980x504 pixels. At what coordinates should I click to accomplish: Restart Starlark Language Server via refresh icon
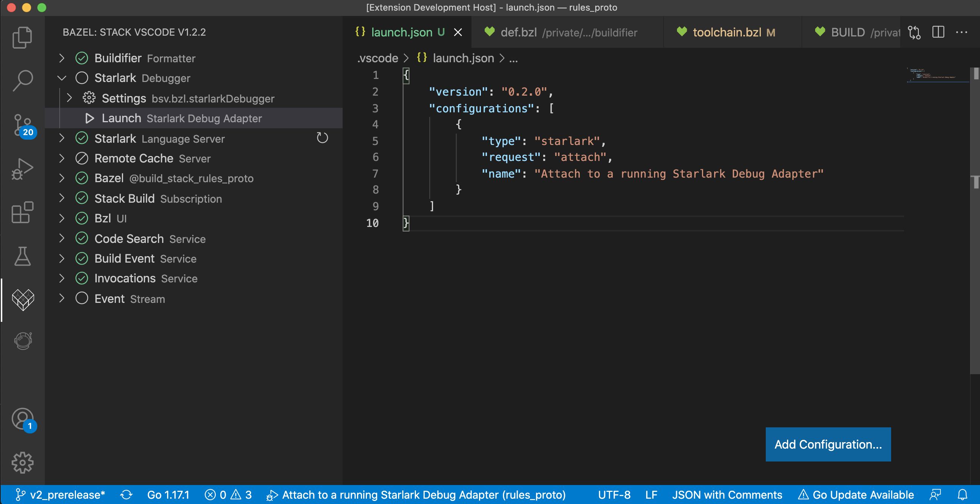[322, 138]
